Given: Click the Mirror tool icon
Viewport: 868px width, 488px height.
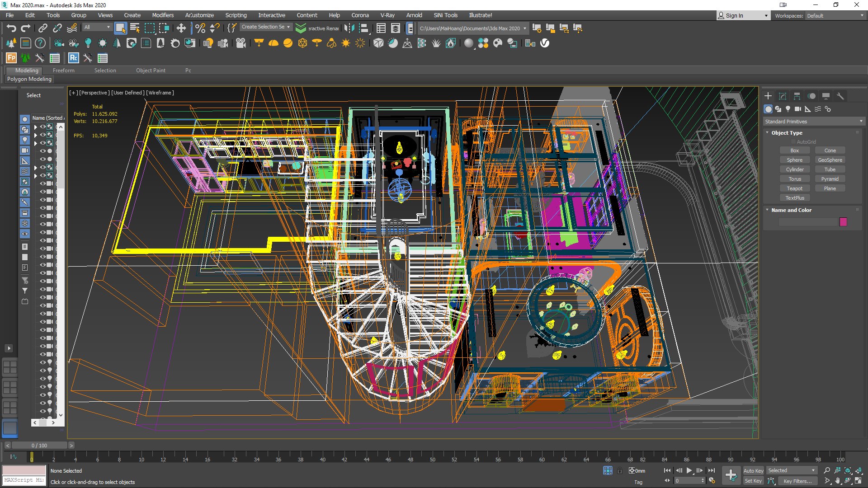Looking at the screenshot, I should click(349, 28).
